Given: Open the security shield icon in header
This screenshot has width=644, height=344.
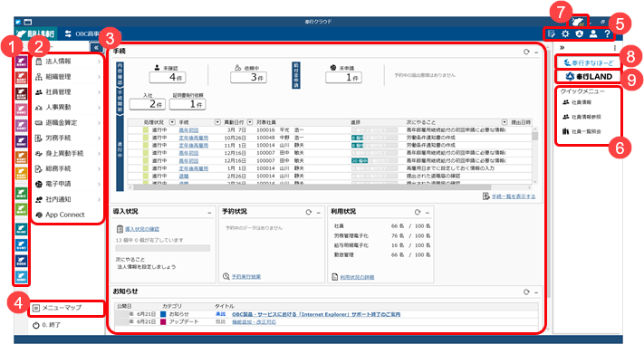Looking at the screenshot, I should 579,34.
